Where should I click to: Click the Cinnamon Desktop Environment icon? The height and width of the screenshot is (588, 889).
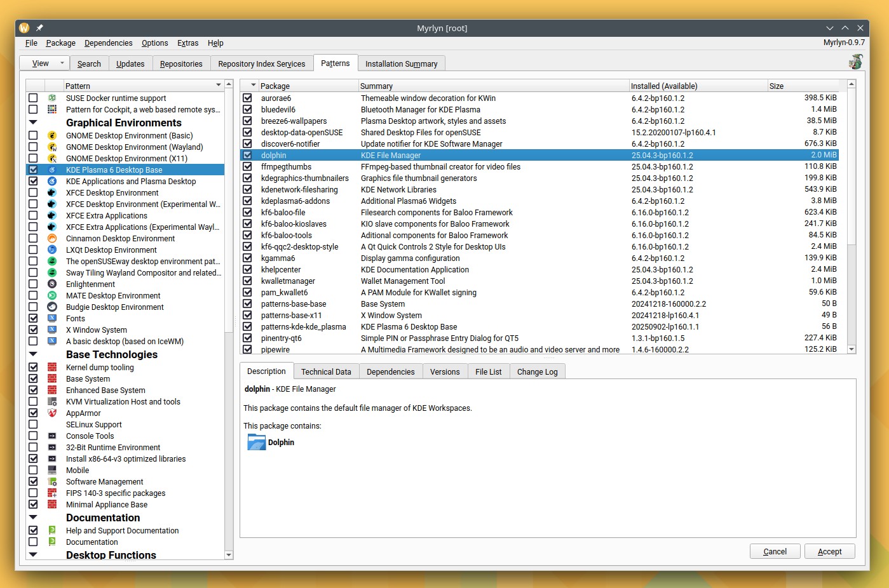pos(52,239)
